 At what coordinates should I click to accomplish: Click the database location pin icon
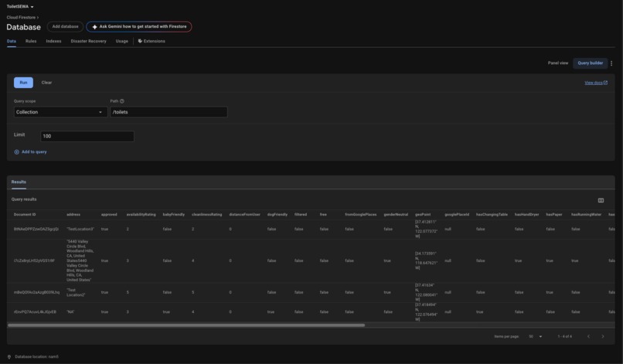tap(9, 357)
